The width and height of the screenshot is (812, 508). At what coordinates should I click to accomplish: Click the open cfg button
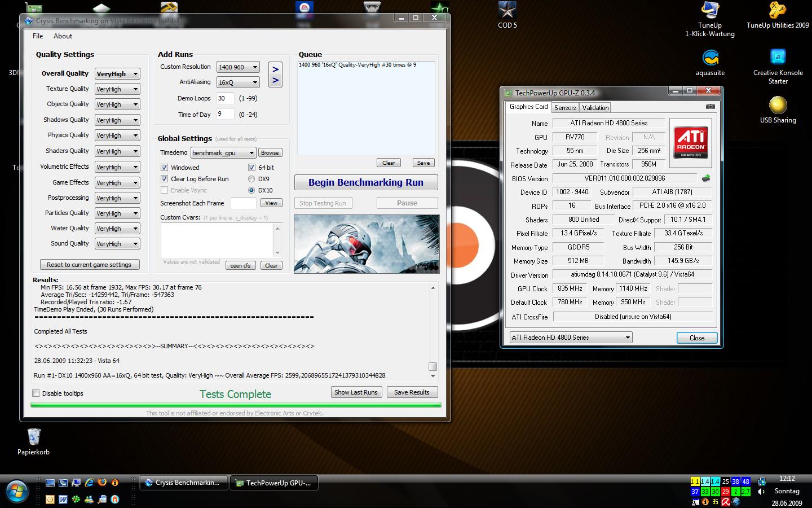point(240,265)
